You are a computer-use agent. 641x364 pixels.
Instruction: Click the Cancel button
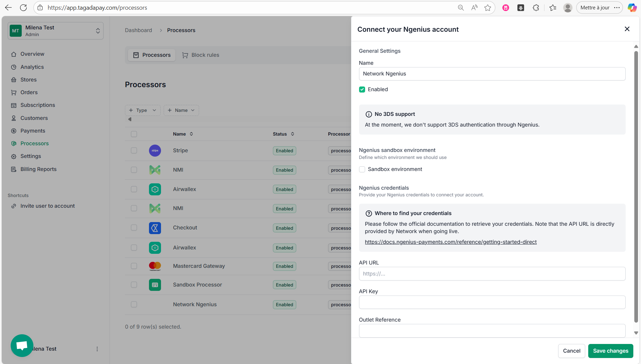coord(572,351)
